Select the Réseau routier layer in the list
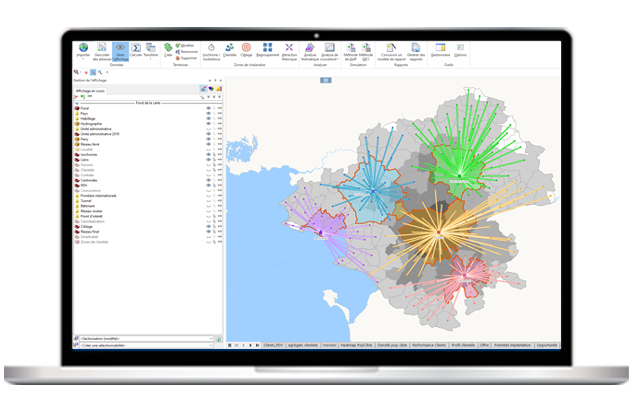Screen dimensions: 639x400 point(93,212)
